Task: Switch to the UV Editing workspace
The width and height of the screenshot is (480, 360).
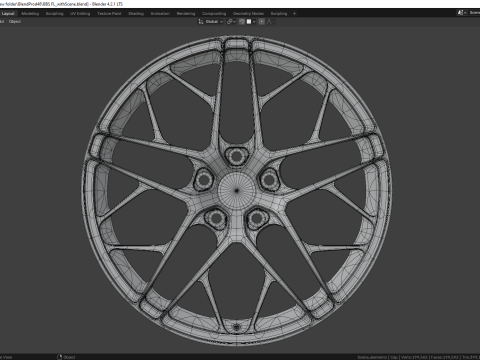Action: pos(80,14)
